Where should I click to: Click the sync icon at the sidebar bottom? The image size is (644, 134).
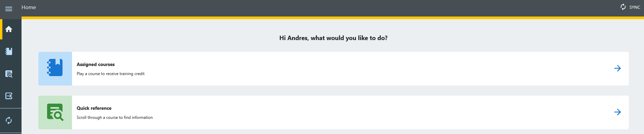click(x=9, y=120)
